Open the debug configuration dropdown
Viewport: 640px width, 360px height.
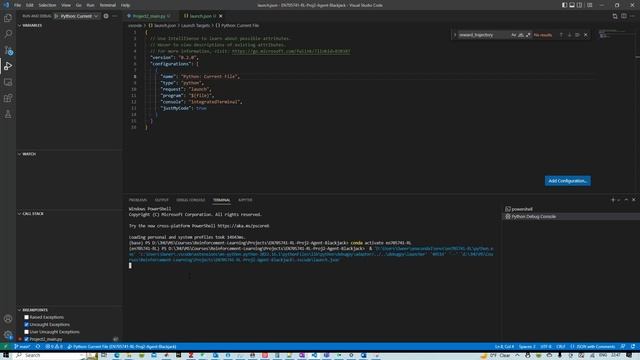pyautogui.click(x=79, y=16)
